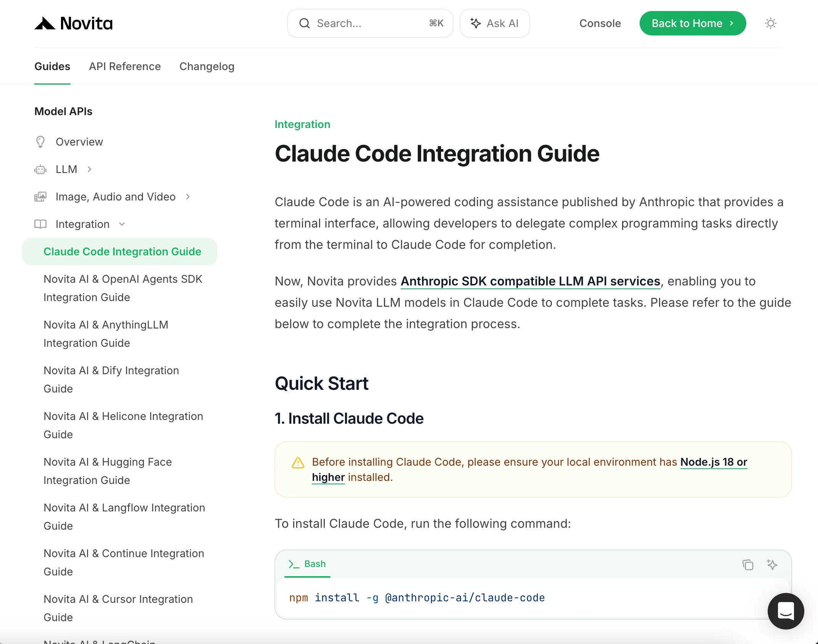Click the search magnifier icon
Screen dimensions: 818x644
[x=305, y=23]
